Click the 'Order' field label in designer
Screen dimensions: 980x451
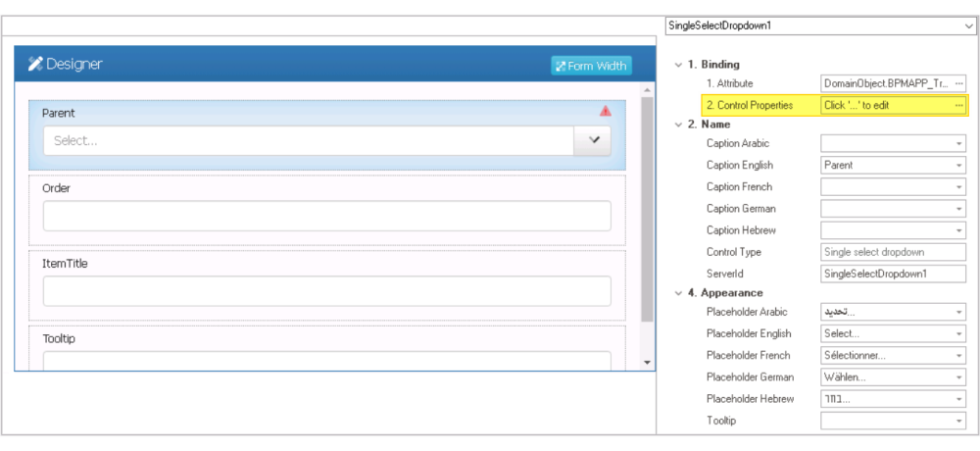pyautogui.click(x=56, y=188)
